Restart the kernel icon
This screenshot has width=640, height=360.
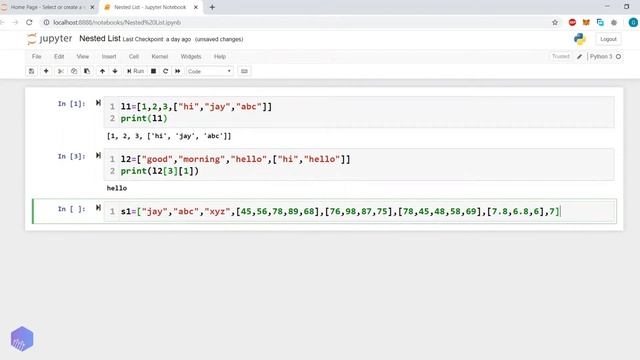point(165,71)
